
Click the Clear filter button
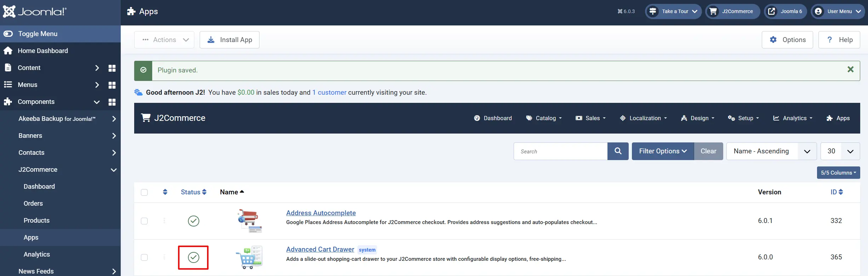(708, 151)
